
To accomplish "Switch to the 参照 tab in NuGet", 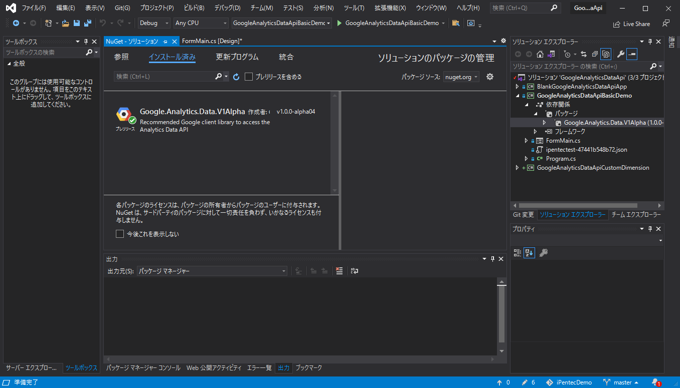I will pos(121,57).
